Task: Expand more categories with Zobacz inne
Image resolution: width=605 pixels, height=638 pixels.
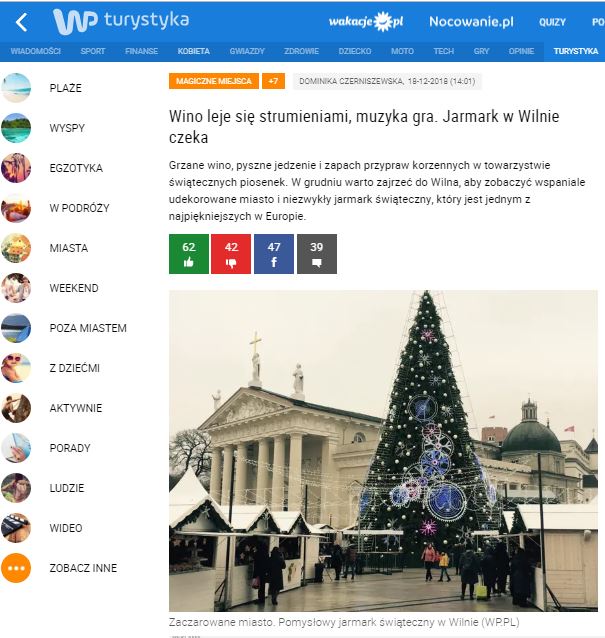Action: point(83,568)
